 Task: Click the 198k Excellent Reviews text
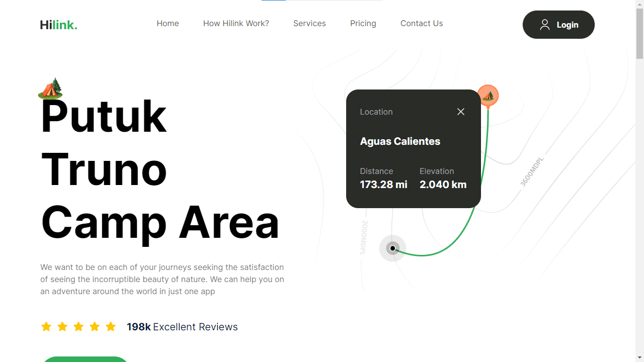(x=182, y=327)
